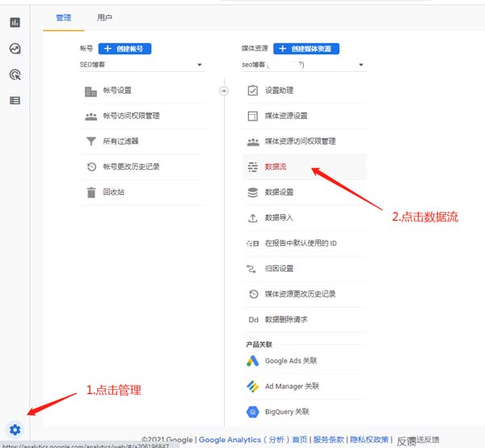Click the 帐号访问权限管理 people icon
Screen dimensions: 485x448
coord(91,116)
